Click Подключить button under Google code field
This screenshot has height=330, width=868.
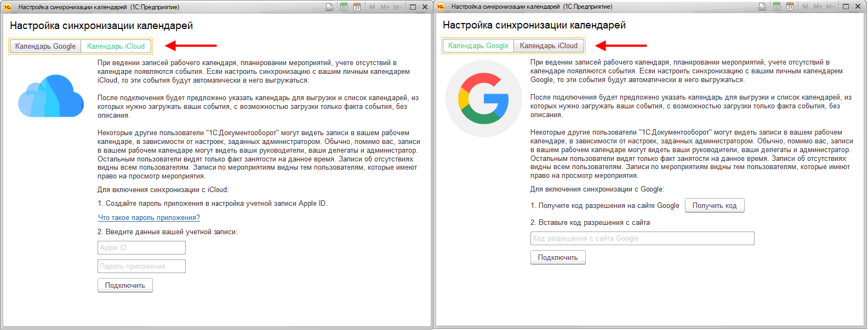[x=558, y=258]
